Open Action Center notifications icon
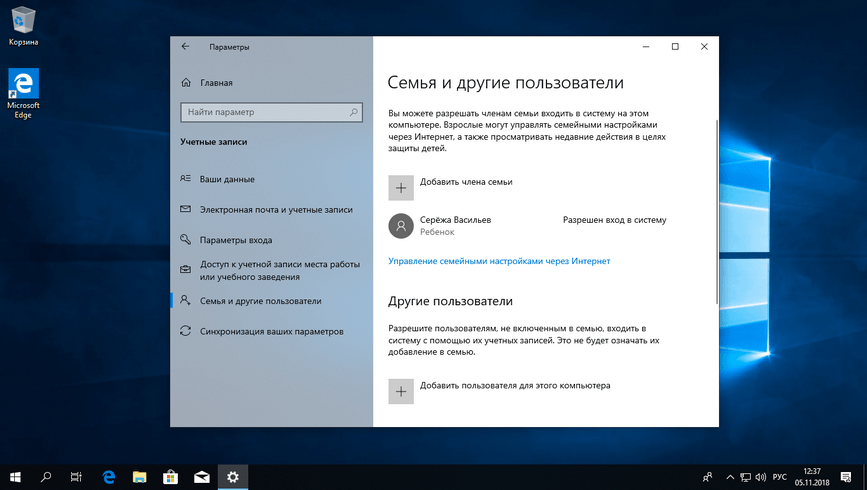This screenshot has width=867, height=490. tap(845, 477)
